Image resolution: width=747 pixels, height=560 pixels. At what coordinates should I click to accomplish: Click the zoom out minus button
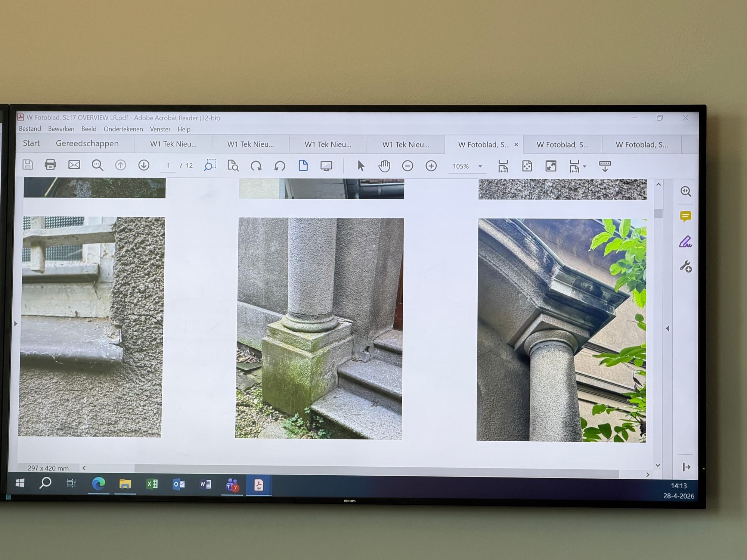(x=407, y=166)
